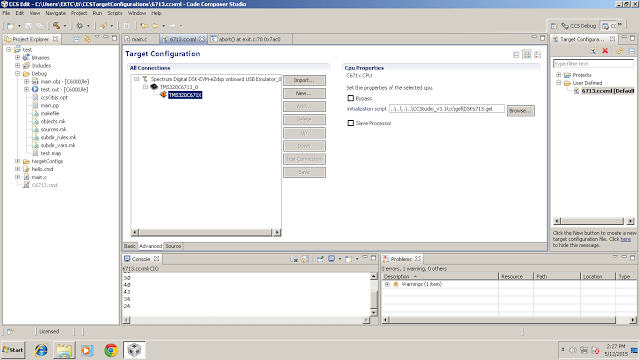640x360 pixels.
Task: Click the Display Selected Console icon
Action: (331, 259)
